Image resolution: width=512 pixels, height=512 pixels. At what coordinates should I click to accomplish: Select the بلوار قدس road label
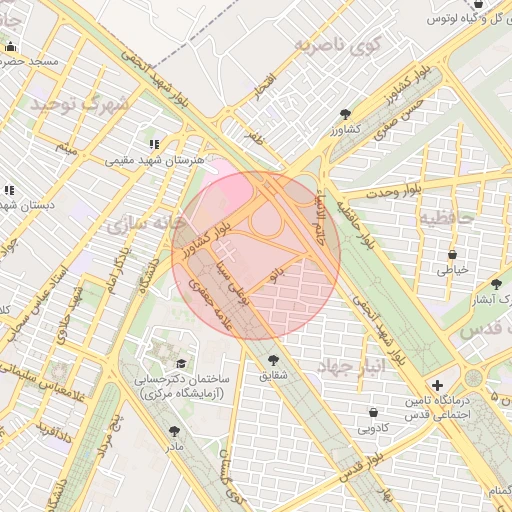(361, 468)
